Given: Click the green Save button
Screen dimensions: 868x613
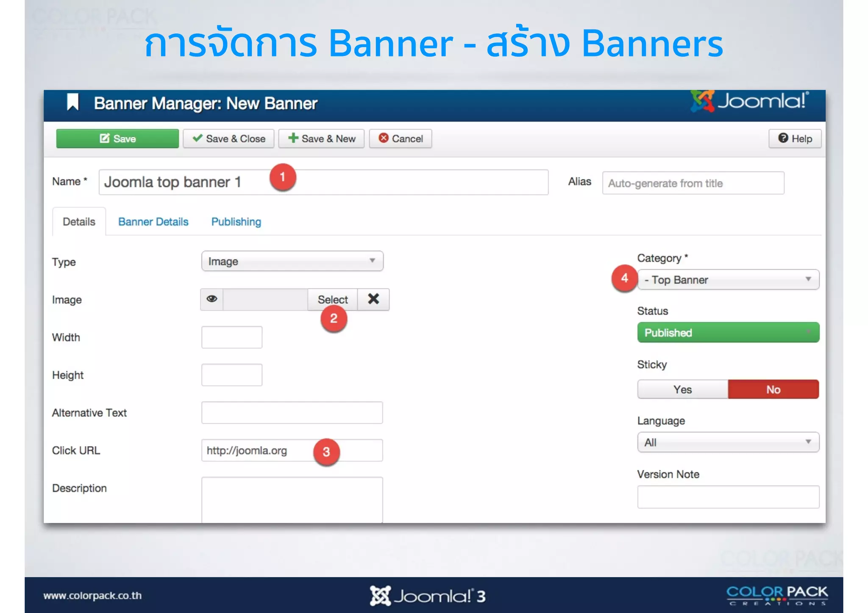Looking at the screenshot, I should pyautogui.click(x=117, y=139).
